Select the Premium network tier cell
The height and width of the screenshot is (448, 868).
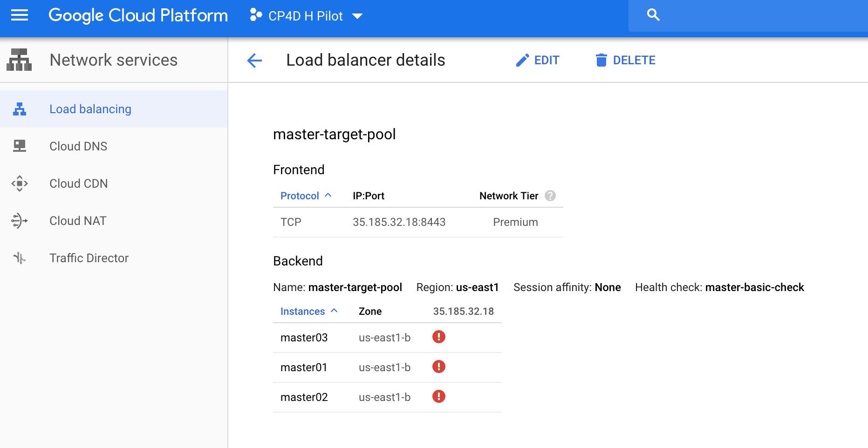click(x=515, y=222)
